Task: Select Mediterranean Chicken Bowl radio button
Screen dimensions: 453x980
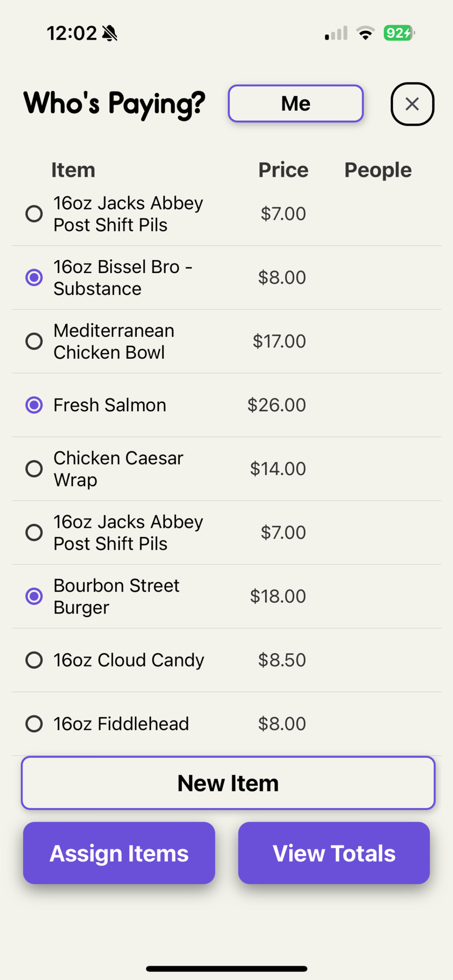Action: click(34, 341)
